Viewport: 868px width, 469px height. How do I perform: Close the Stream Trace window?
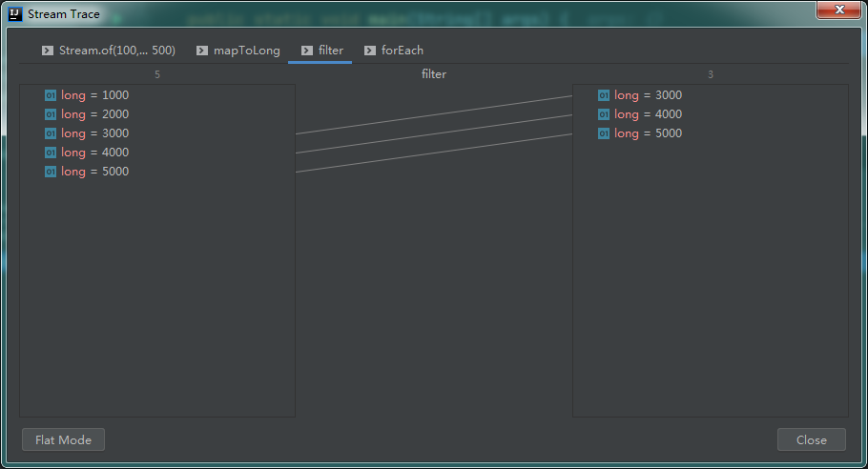click(839, 10)
